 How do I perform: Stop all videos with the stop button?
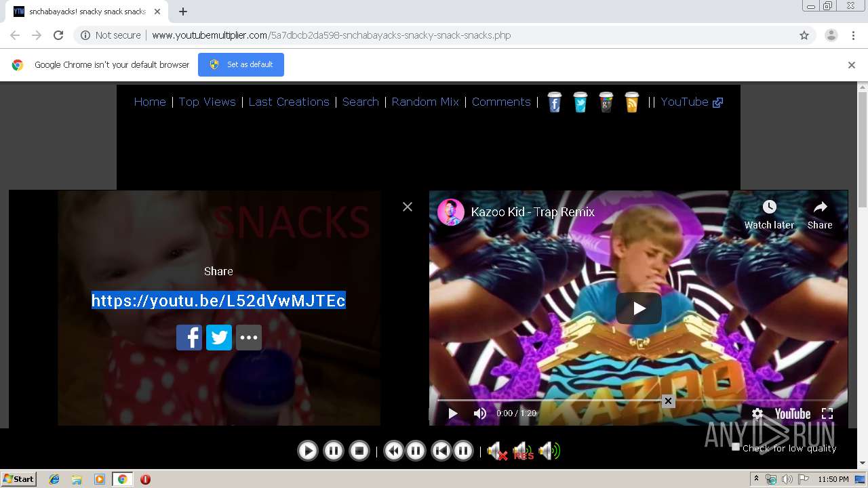pos(359,451)
